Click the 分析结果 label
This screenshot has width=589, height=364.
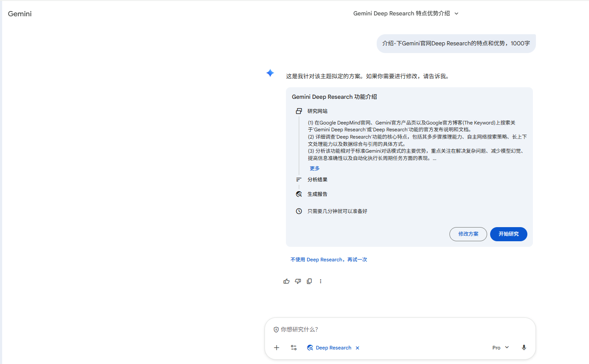point(318,180)
